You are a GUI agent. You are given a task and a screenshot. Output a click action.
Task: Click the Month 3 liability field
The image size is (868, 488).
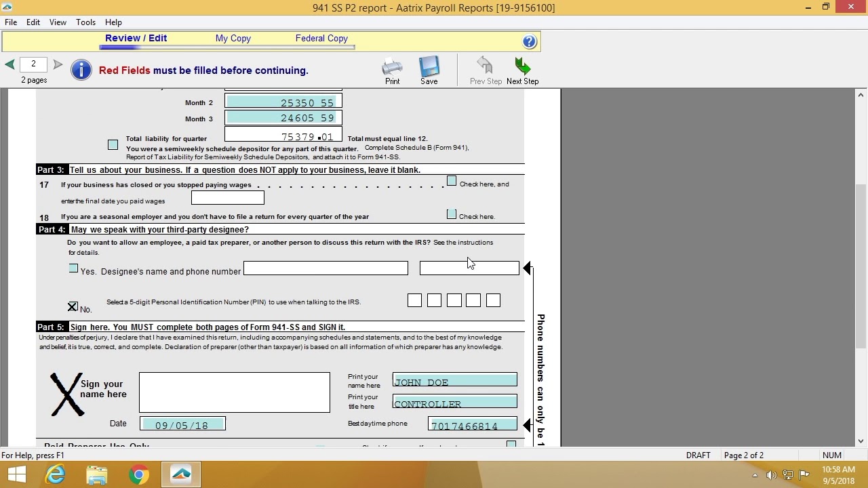tap(283, 118)
